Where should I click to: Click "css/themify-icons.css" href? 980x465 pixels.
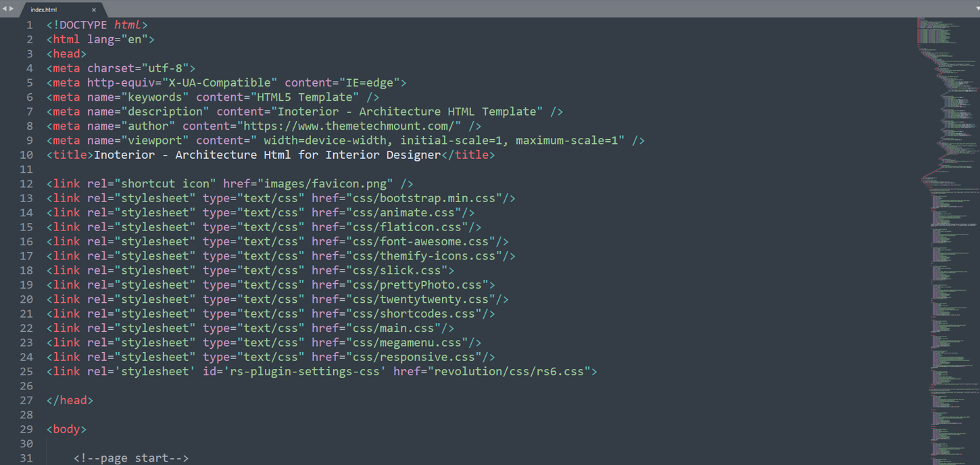pyautogui.click(x=424, y=256)
